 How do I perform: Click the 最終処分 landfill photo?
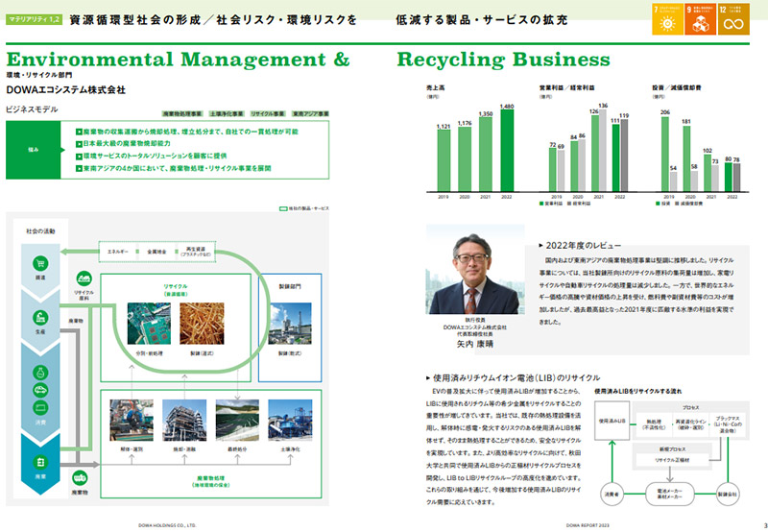click(237, 421)
